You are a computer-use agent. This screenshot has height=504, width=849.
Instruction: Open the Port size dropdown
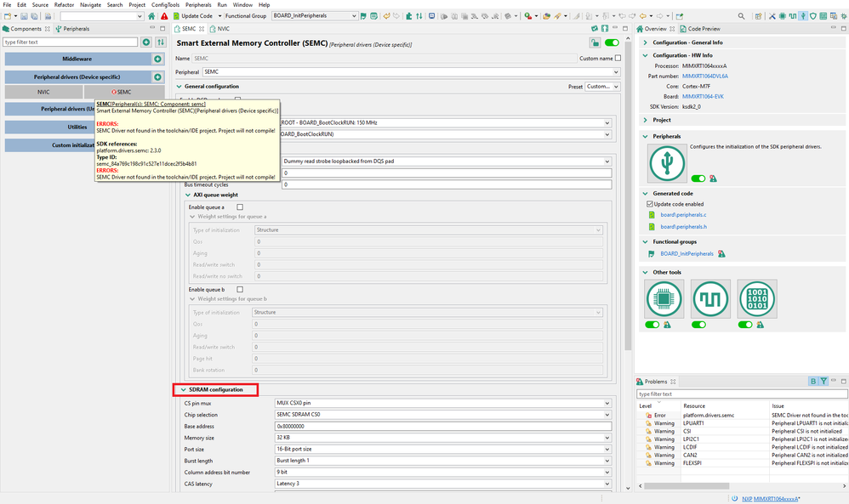coord(443,450)
